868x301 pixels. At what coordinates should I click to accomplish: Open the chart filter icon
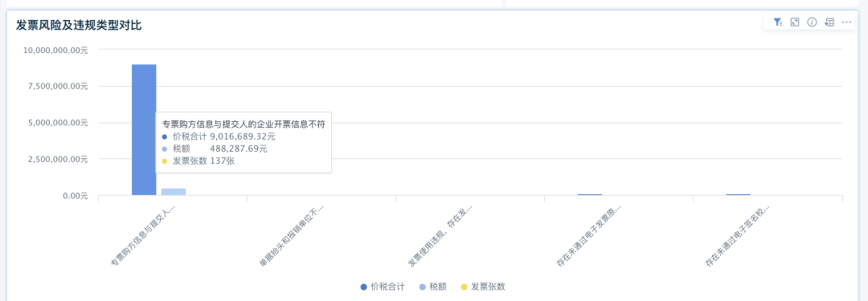click(x=778, y=22)
